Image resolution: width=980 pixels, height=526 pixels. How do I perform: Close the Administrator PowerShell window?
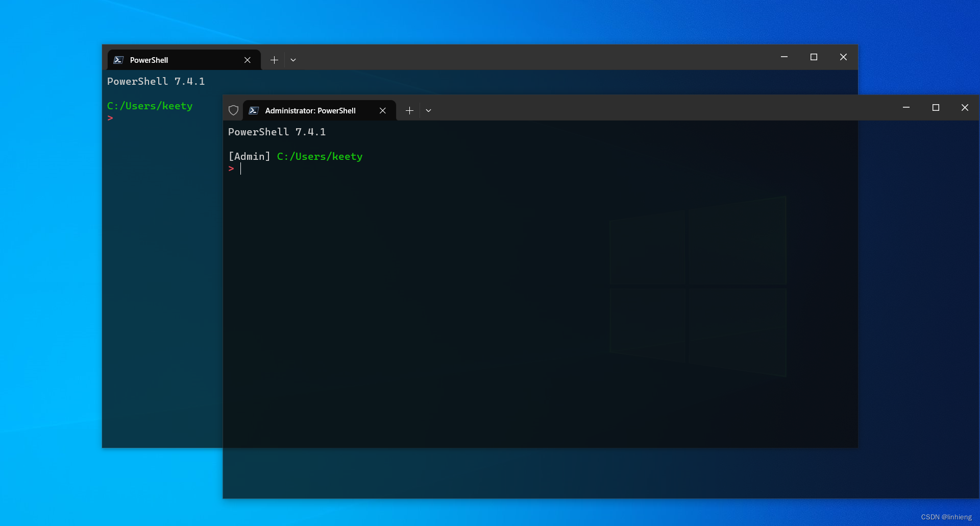[x=965, y=108]
